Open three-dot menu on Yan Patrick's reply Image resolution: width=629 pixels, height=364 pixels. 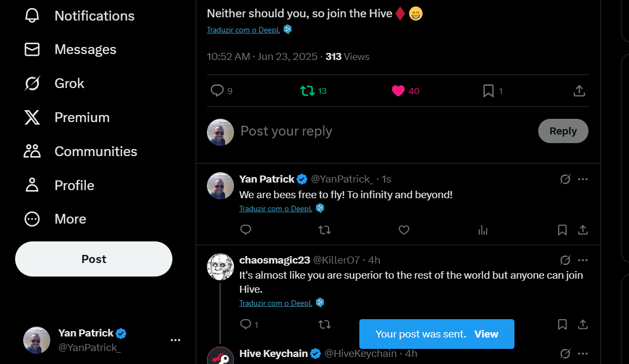click(583, 179)
